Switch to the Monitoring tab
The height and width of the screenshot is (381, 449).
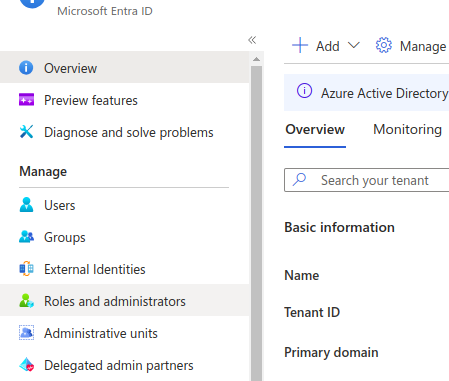tap(407, 129)
